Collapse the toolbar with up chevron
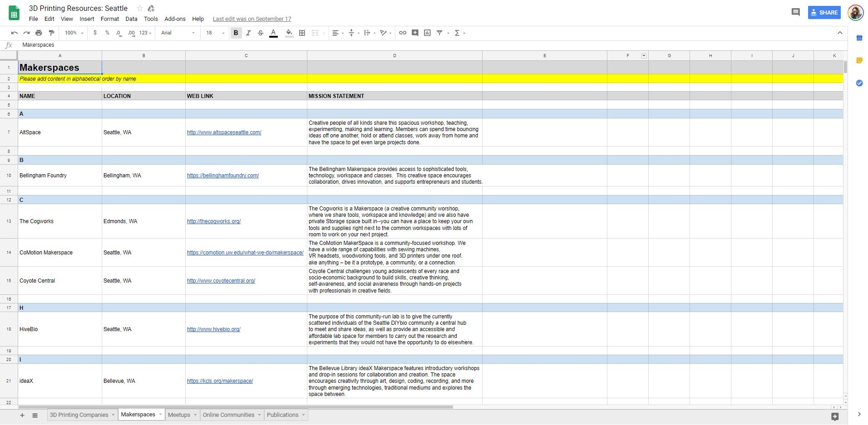Screen dimensions: 868x425 click(839, 33)
